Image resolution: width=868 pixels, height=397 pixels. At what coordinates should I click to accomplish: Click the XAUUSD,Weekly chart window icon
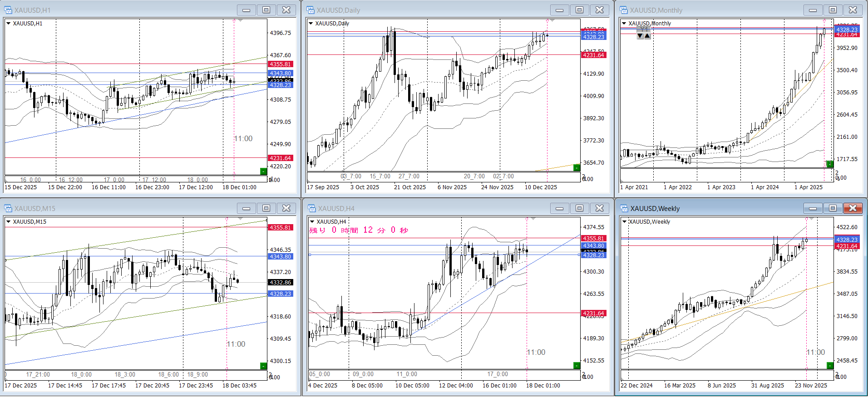coord(624,208)
